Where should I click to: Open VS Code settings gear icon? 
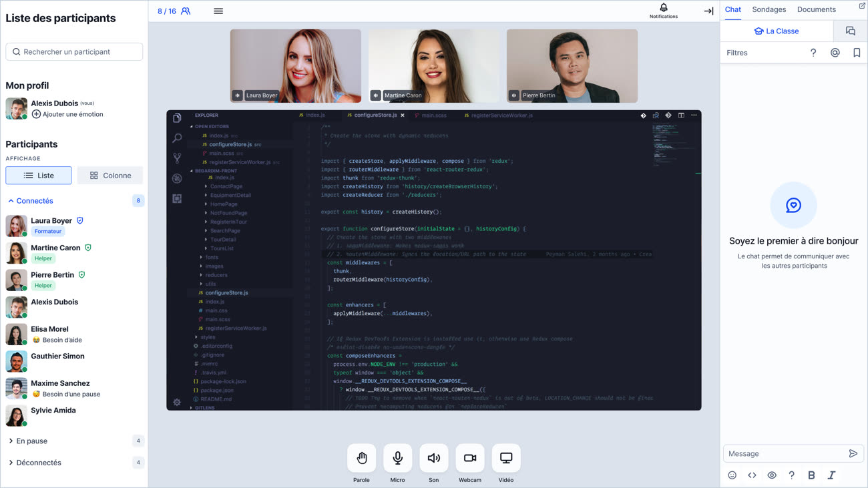coord(177,402)
